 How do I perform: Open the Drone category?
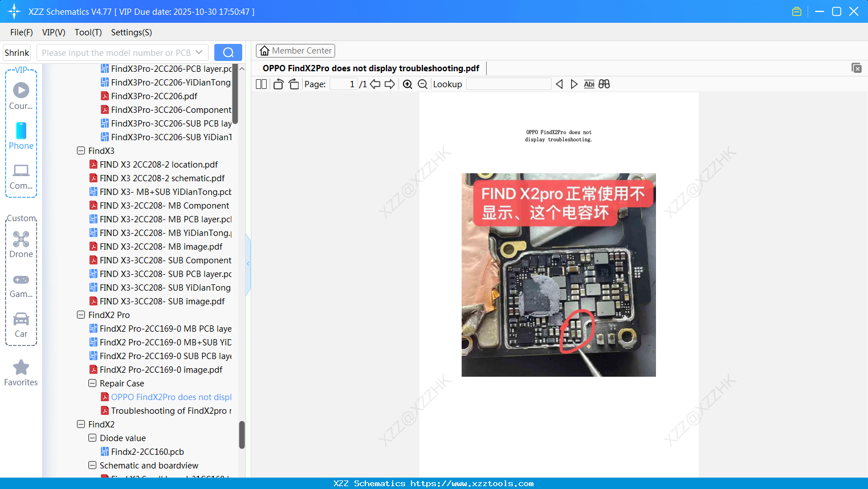coord(21,244)
